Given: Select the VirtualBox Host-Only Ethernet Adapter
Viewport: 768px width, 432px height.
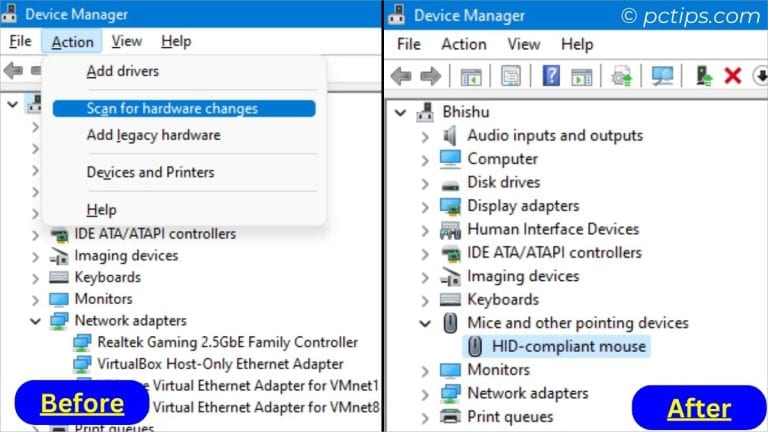Looking at the screenshot, I should pos(220,364).
